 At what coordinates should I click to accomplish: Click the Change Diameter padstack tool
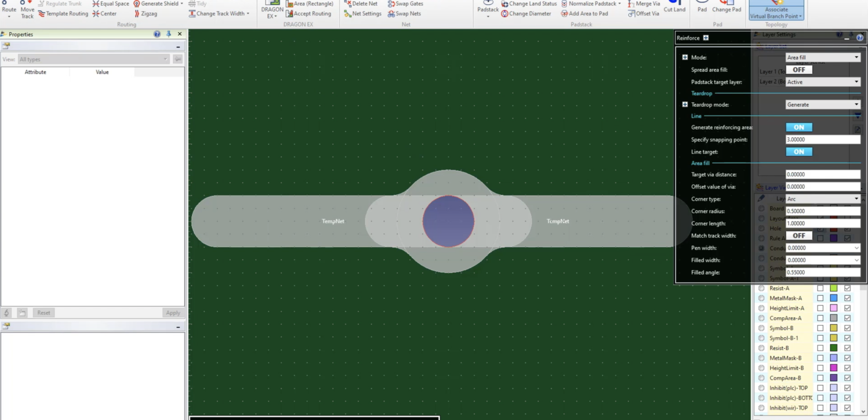coord(525,14)
